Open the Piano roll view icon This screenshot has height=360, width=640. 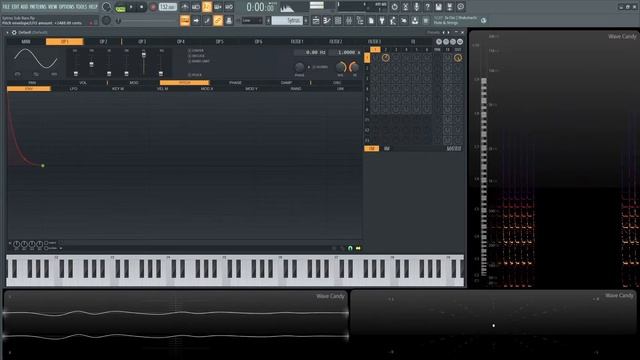[327, 20]
